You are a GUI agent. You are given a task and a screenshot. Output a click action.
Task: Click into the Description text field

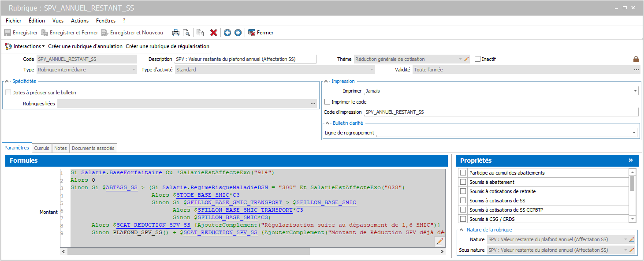coord(246,59)
